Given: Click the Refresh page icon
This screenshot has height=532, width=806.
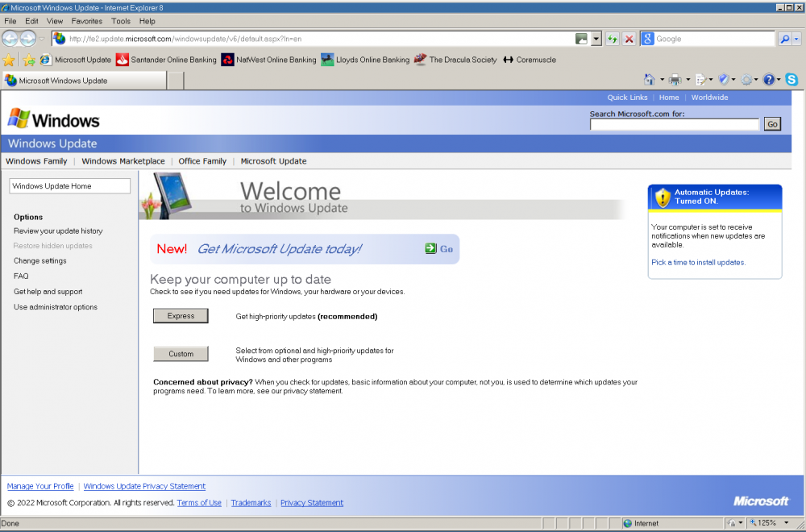Looking at the screenshot, I should [x=613, y=39].
